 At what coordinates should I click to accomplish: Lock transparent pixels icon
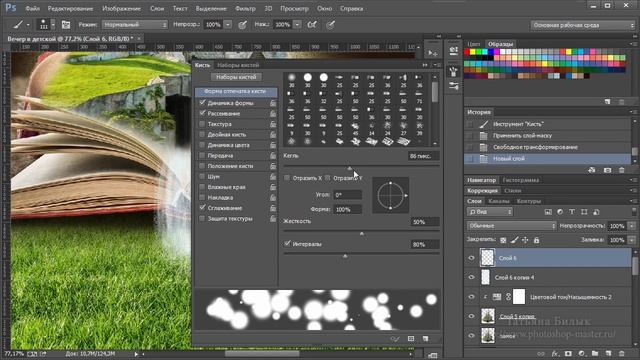point(503,240)
